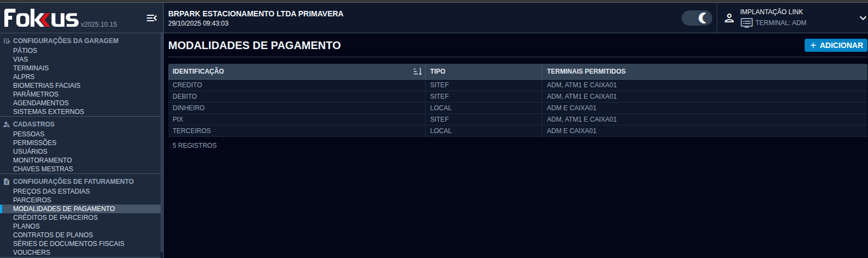
Task: Click the Identificação column sort icon
Action: [417, 71]
